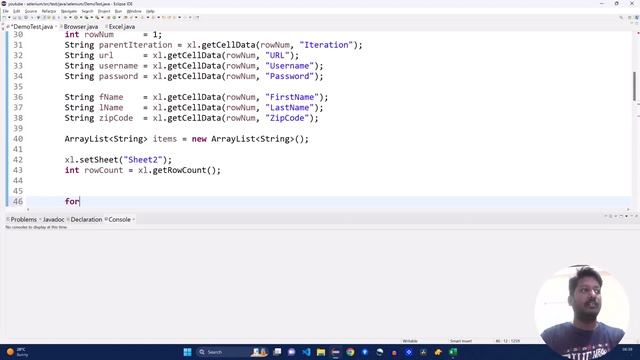Open the Edit menu

[x=17, y=11]
